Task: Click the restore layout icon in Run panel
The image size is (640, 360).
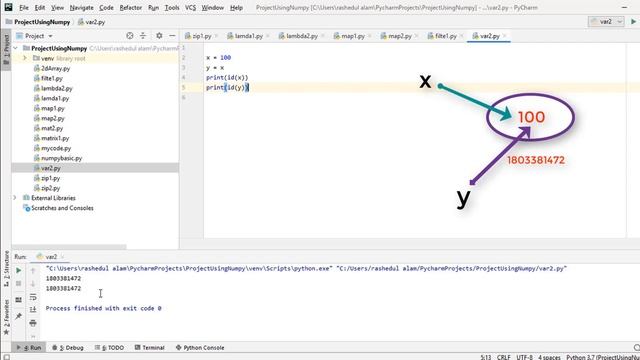Action: pos(18,300)
